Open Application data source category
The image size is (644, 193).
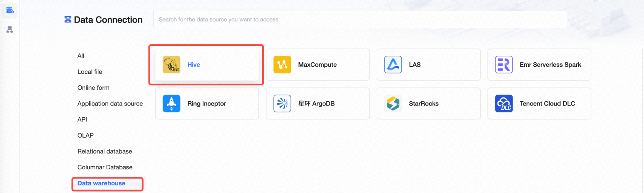(x=110, y=104)
